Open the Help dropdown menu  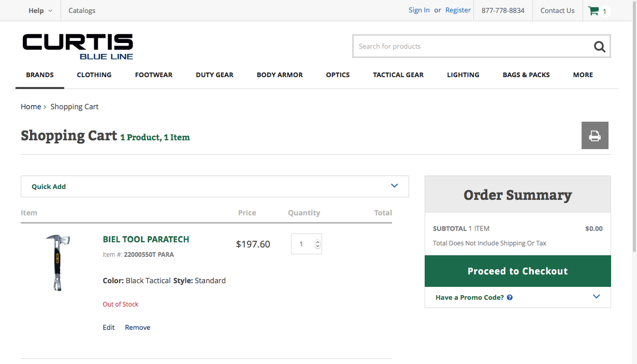(x=40, y=10)
